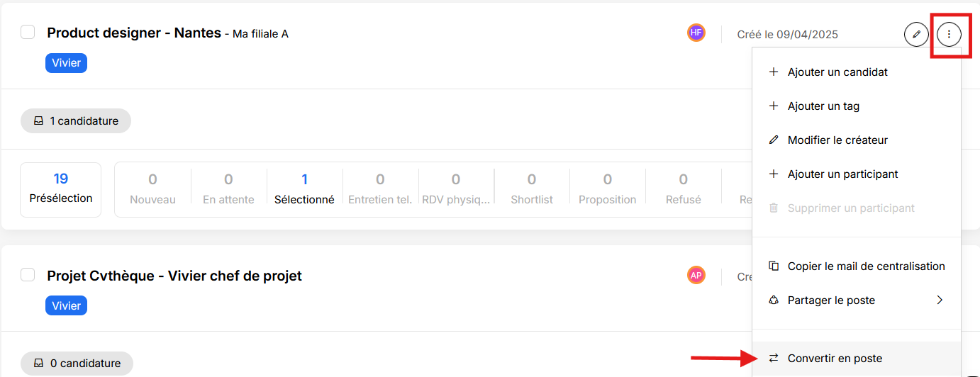Screen dimensions: 980x377
Task: Open the 0 candidature pill
Action: (x=77, y=363)
